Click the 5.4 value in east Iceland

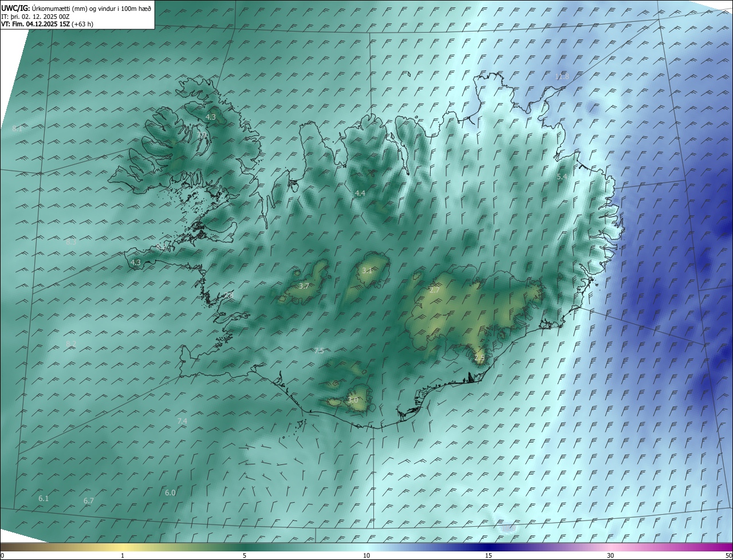[562, 177]
